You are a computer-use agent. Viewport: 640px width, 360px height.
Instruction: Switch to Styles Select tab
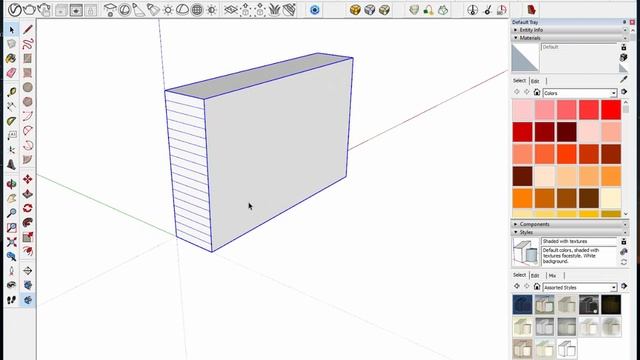519,275
